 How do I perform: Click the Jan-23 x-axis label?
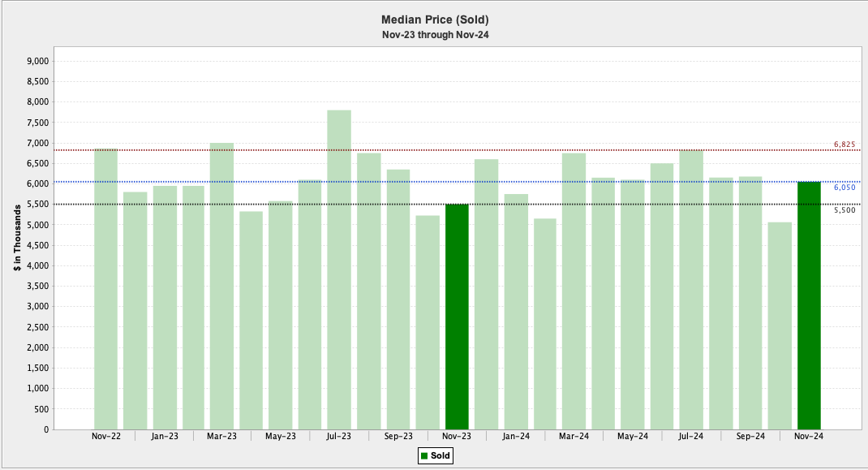[165, 437]
